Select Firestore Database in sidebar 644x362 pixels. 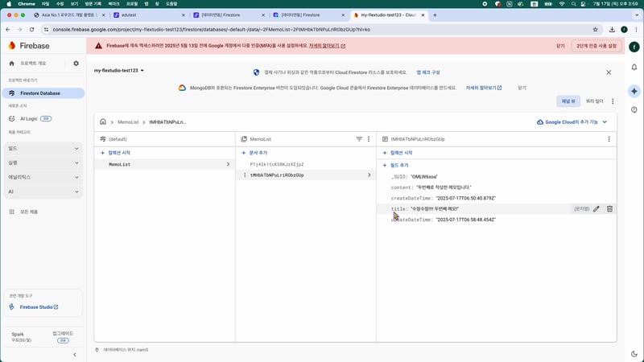point(42,93)
